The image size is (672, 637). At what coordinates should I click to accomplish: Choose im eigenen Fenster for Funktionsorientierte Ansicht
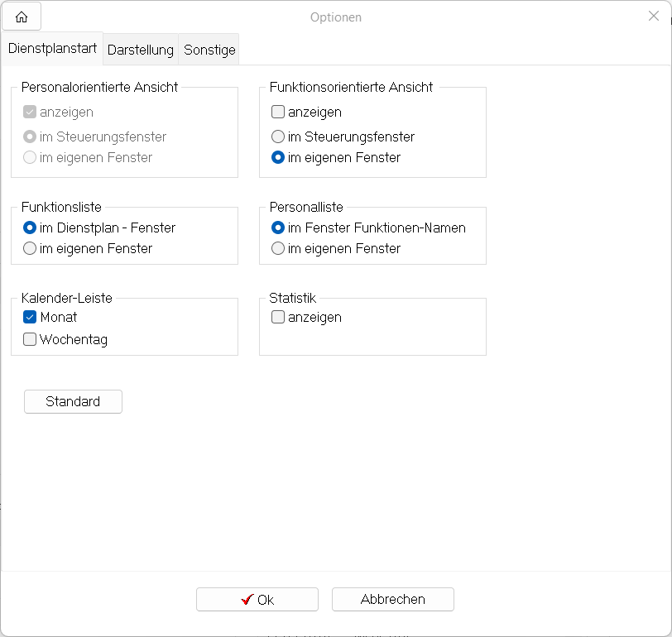pyautogui.click(x=278, y=157)
